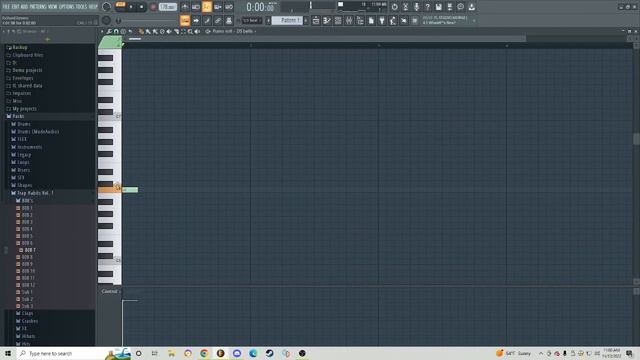Click the question mark help icon
Viewport: 640px width, 360px height.
pos(427,7)
